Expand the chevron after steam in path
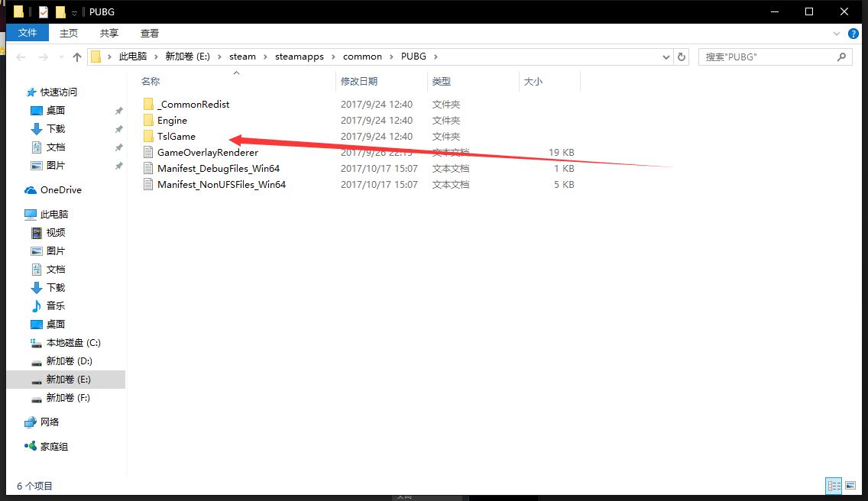 [x=265, y=57]
